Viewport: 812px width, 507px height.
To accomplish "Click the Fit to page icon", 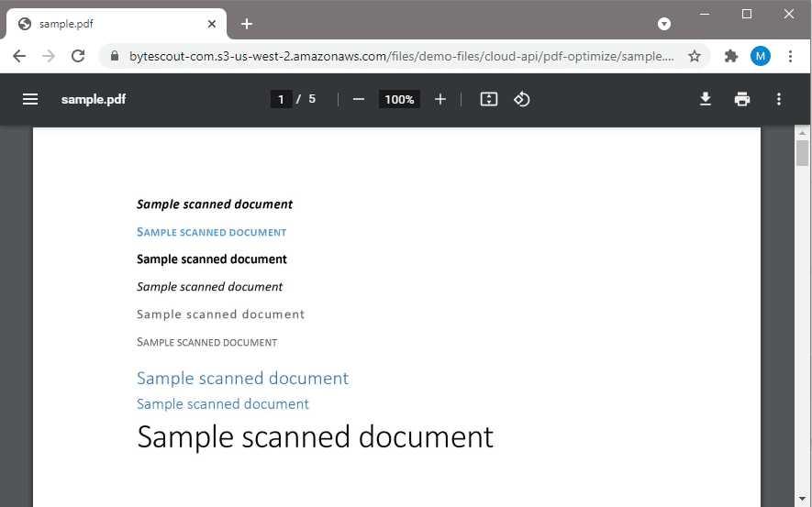I will point(489,99).
